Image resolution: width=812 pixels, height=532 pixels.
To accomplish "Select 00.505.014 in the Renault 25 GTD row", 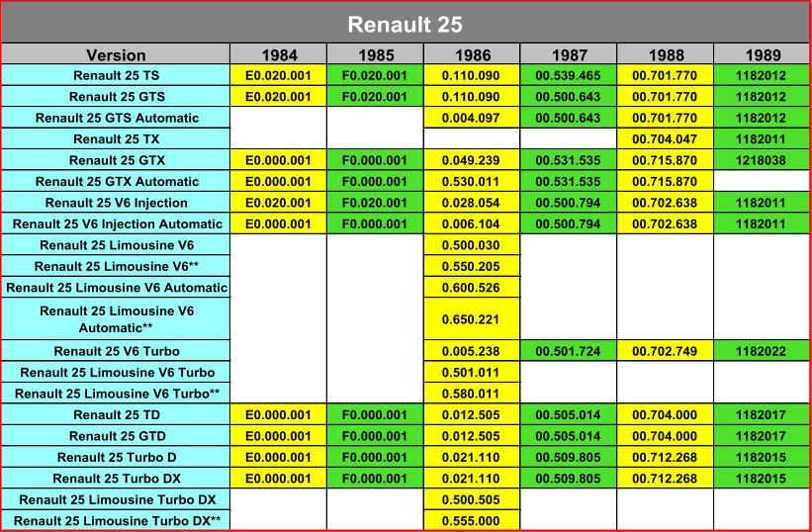I will point(568,436).
